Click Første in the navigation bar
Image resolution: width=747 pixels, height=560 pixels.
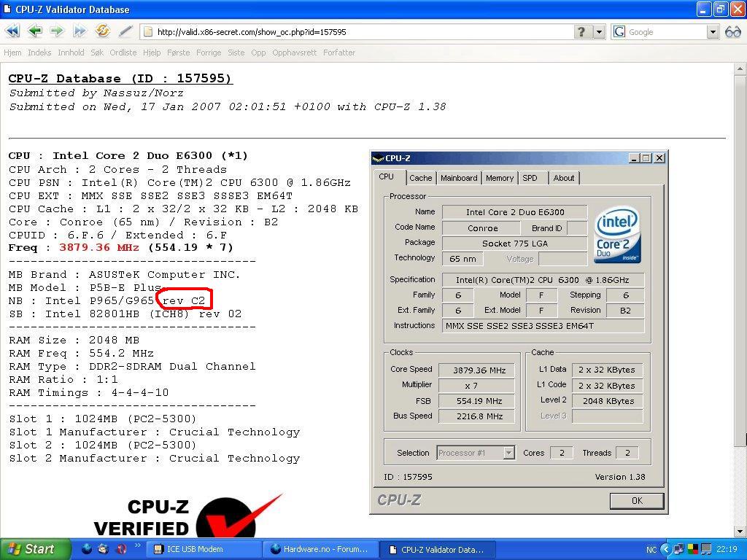click(179, 52)
